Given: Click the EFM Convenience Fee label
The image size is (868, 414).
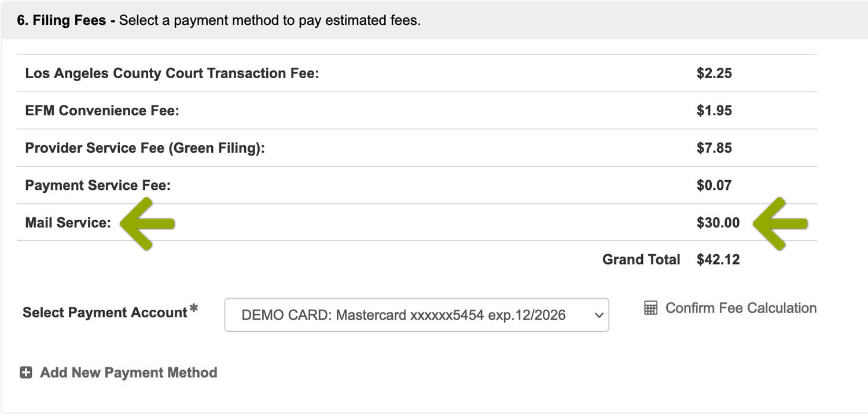Looking at the screenshot, I should click(x=102, y=111).
